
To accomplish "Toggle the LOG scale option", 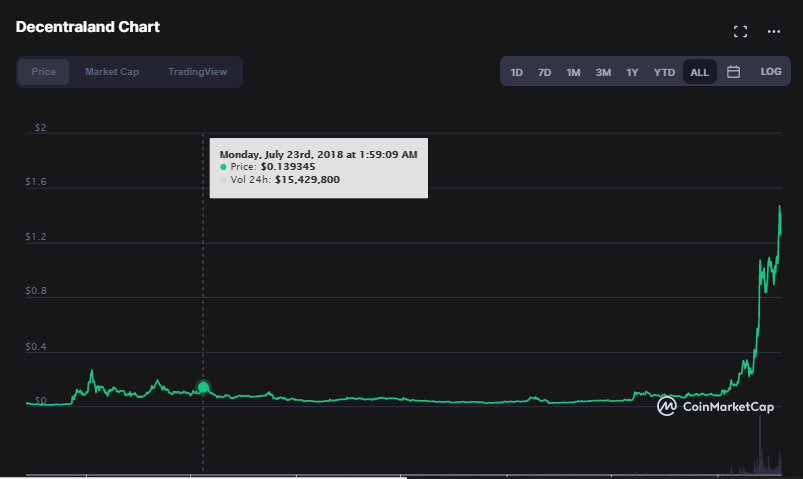I will [x=771, y=72].
